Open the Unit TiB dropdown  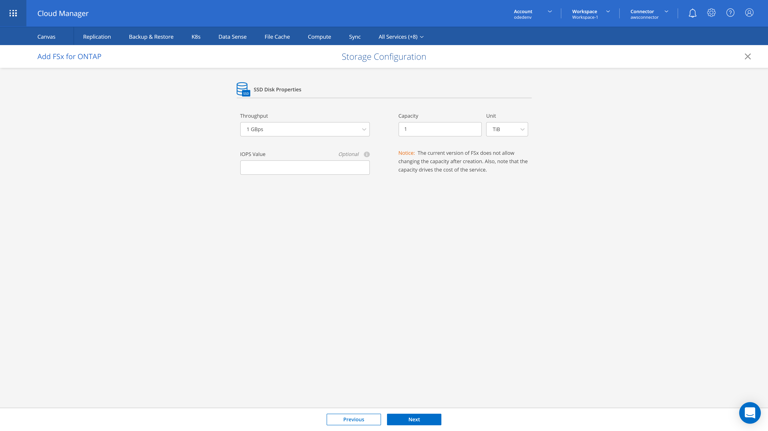coord(507,129)
